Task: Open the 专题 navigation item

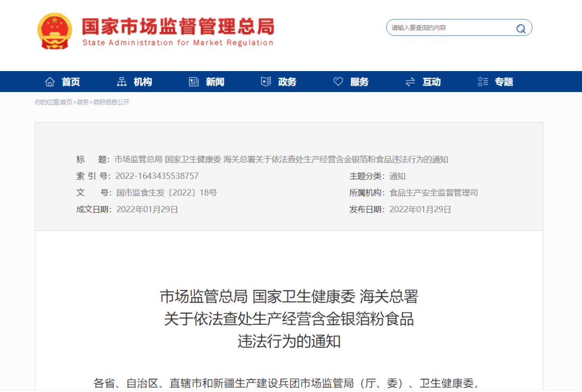Action: (504, 82)
